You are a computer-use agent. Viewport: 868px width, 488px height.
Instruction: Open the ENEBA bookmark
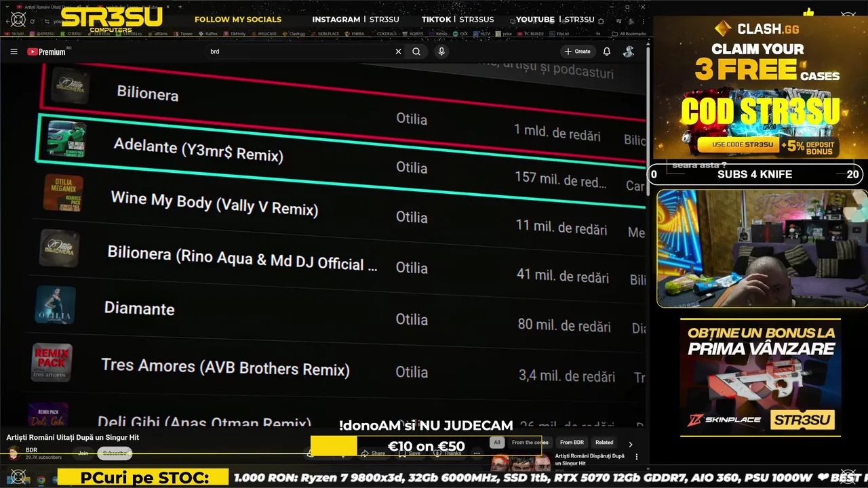(355, 33)
